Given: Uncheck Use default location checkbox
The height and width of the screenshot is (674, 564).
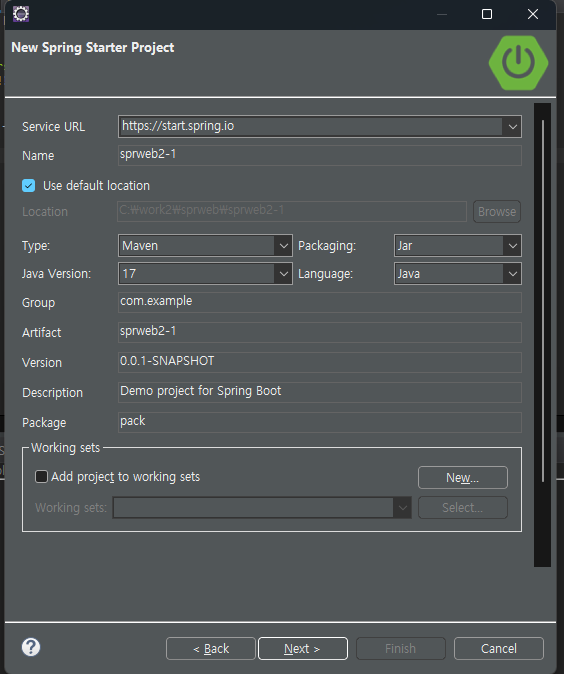Looking at the screenshot, I should click(x=29, y=186).
